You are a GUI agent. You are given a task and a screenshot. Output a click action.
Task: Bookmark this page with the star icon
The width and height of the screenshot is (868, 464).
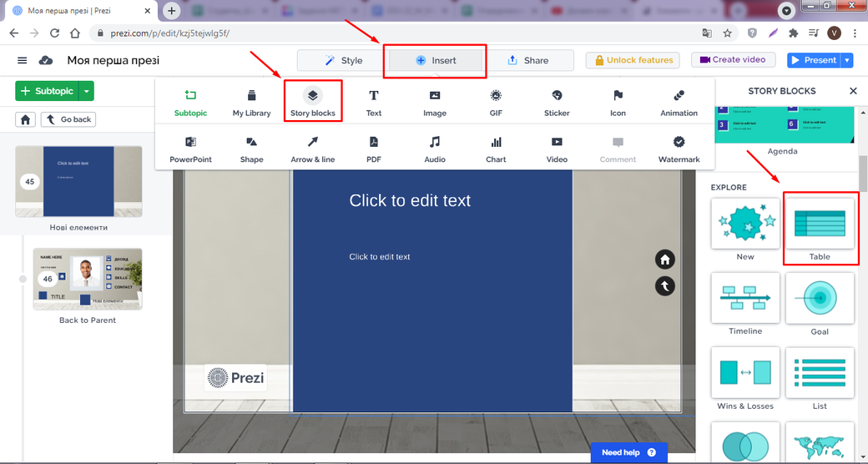tap(728, 33)
